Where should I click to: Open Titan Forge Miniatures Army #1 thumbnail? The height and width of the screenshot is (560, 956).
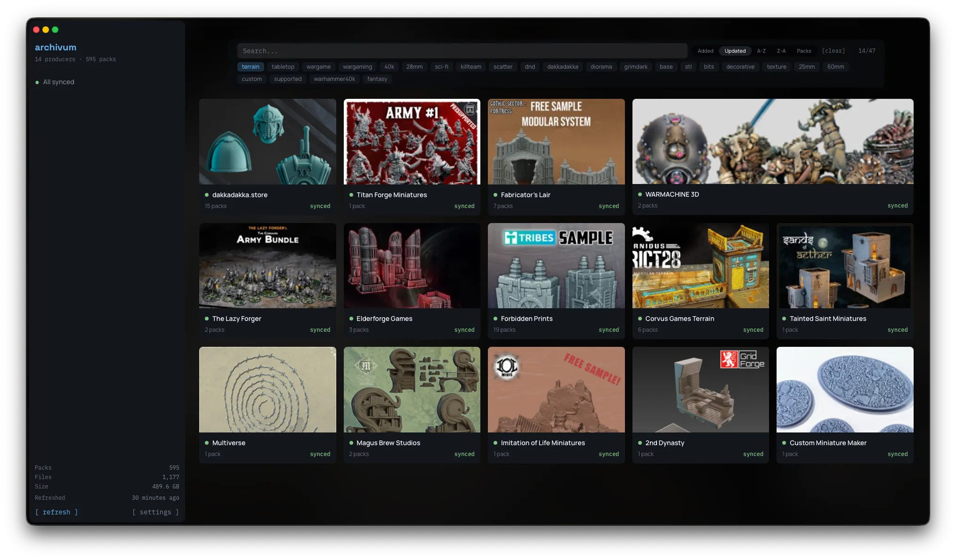[412, 142]
